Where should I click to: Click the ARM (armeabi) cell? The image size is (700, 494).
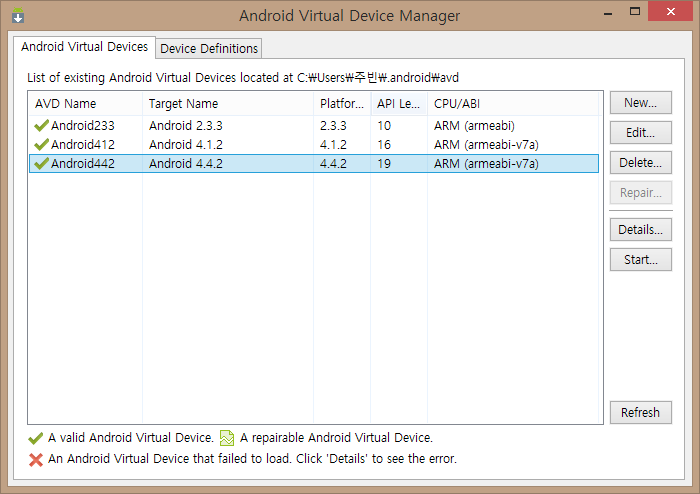474,126
